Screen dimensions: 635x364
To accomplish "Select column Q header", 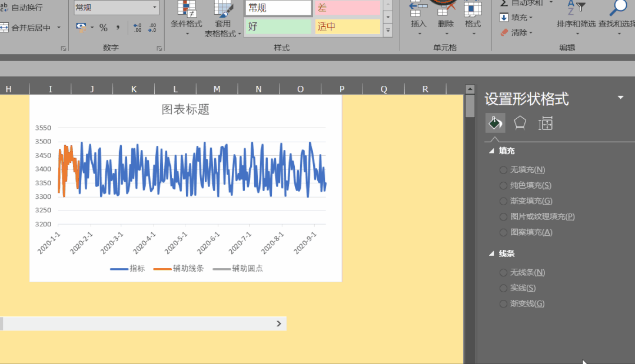I will [x=384, y=89].
